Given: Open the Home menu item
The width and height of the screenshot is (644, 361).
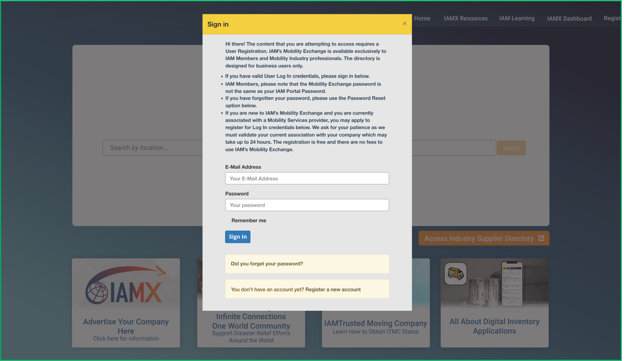Looking at the screenshot, I should pyautogui.click(x=422, y=18).
